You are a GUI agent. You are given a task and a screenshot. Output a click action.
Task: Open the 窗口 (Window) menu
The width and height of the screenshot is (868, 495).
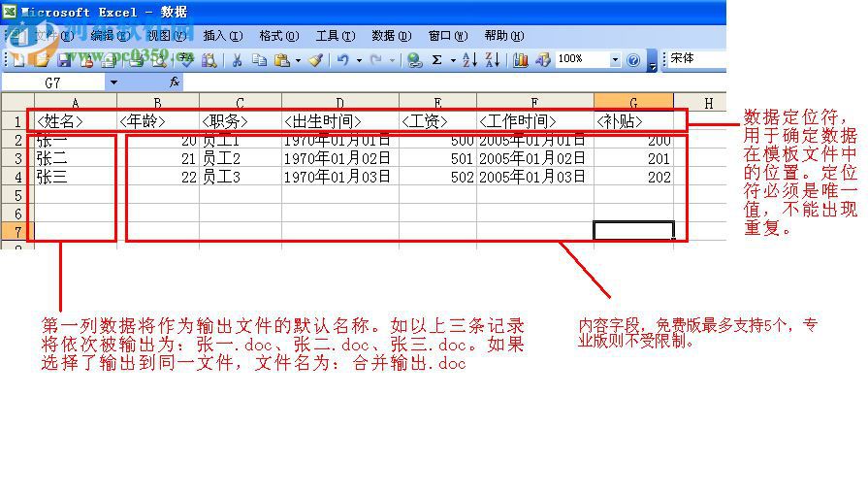[448, 36]
